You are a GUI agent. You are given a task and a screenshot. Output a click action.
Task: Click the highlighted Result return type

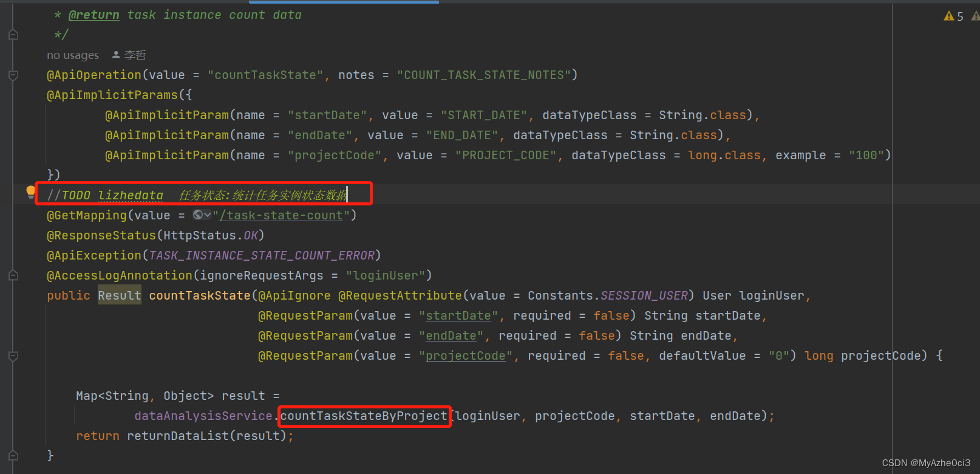tap(120, 295)
